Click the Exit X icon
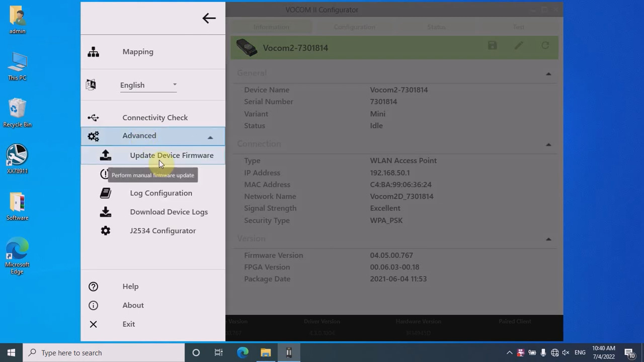 (x=93, y=324)
